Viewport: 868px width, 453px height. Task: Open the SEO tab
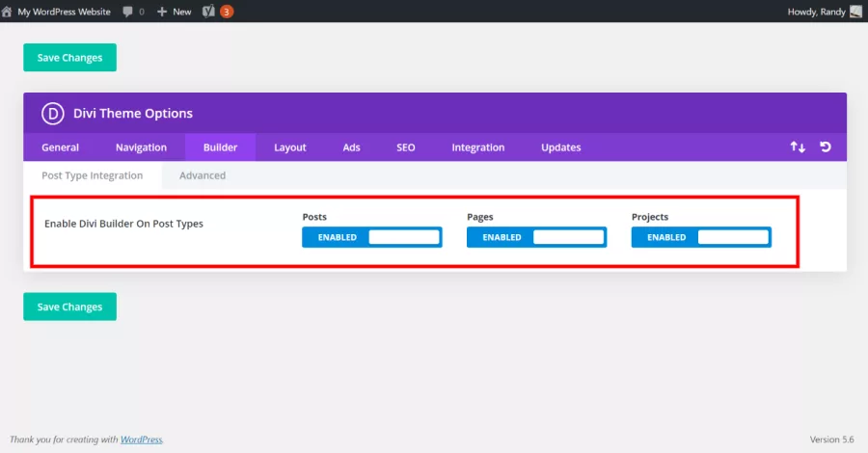tap(406, 147)
